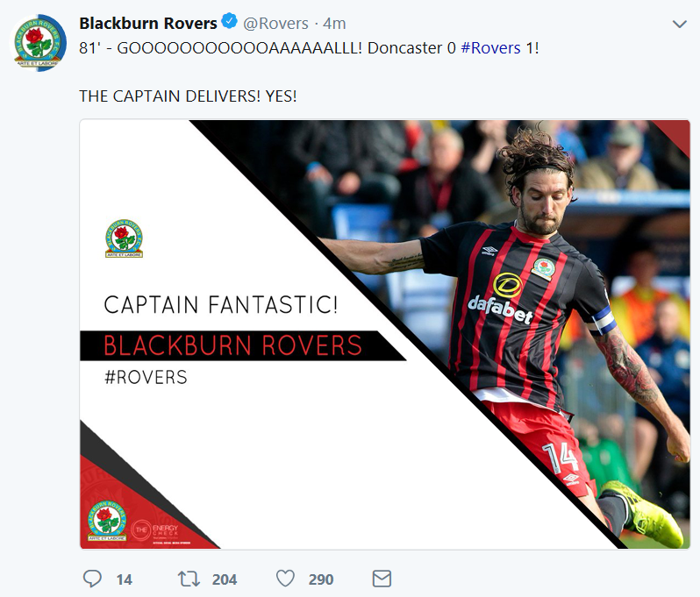Like the tweet with heart icon

coord(285,579)
